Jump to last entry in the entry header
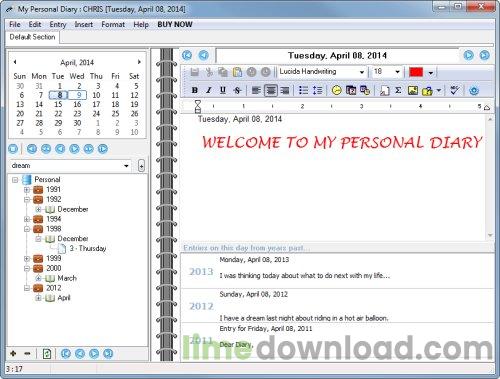Image resolution: width=500 pixels, height=379 pixels. (484, 55)
